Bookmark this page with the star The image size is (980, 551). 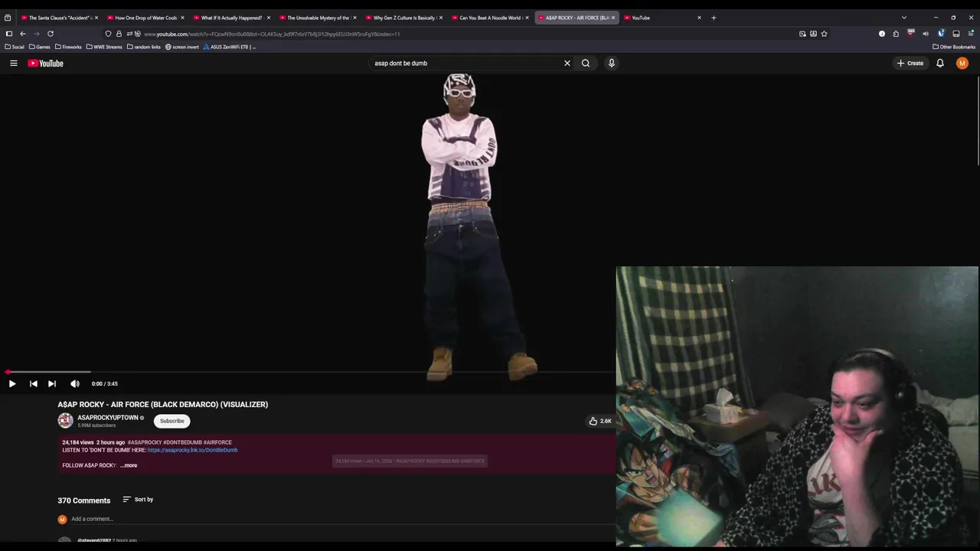824,34
